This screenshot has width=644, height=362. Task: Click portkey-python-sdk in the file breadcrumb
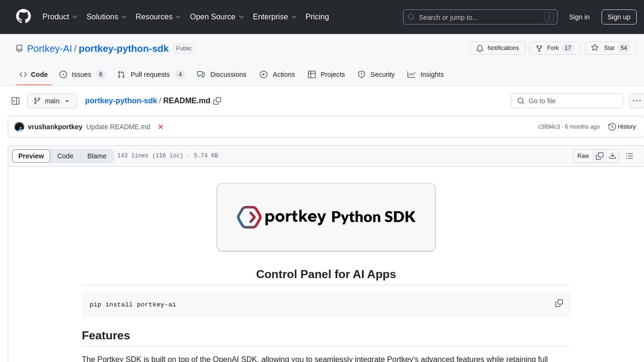[121, 100]
